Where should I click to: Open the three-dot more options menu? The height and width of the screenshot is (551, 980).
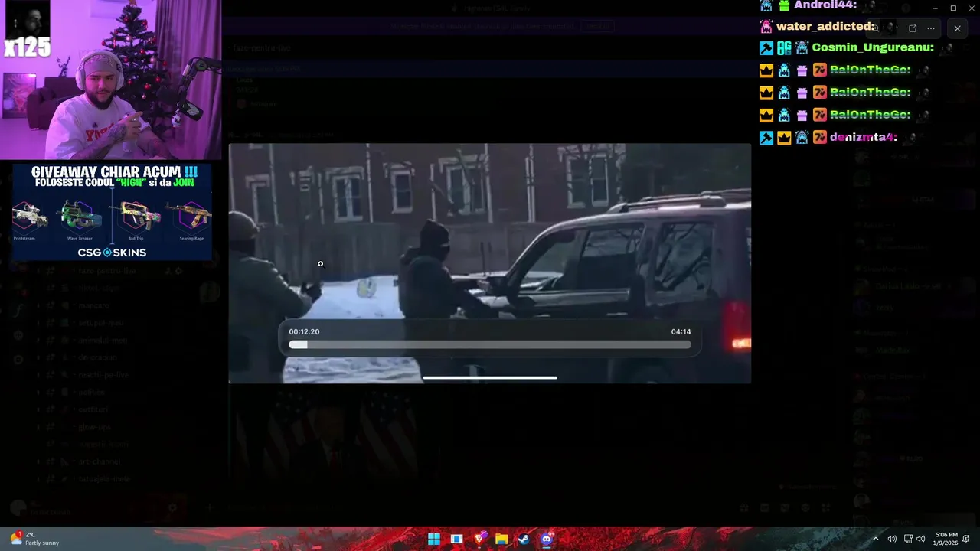931,28
